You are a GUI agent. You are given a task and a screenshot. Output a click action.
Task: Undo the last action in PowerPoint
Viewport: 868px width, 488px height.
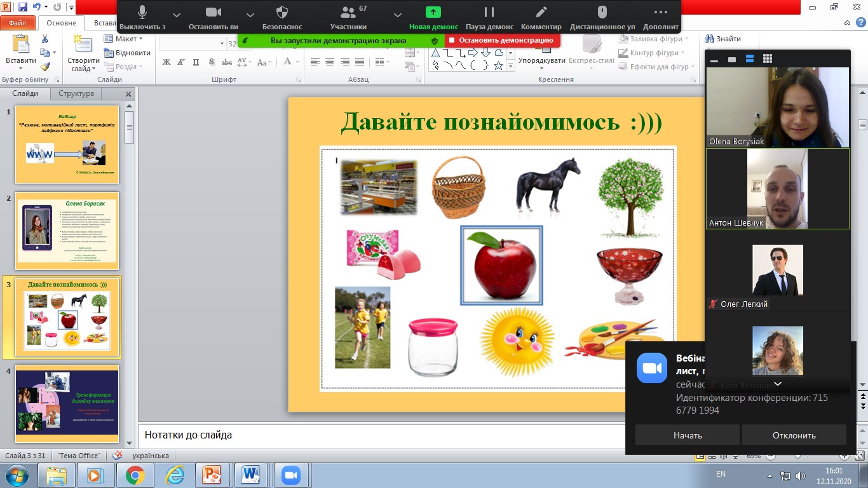37,7
